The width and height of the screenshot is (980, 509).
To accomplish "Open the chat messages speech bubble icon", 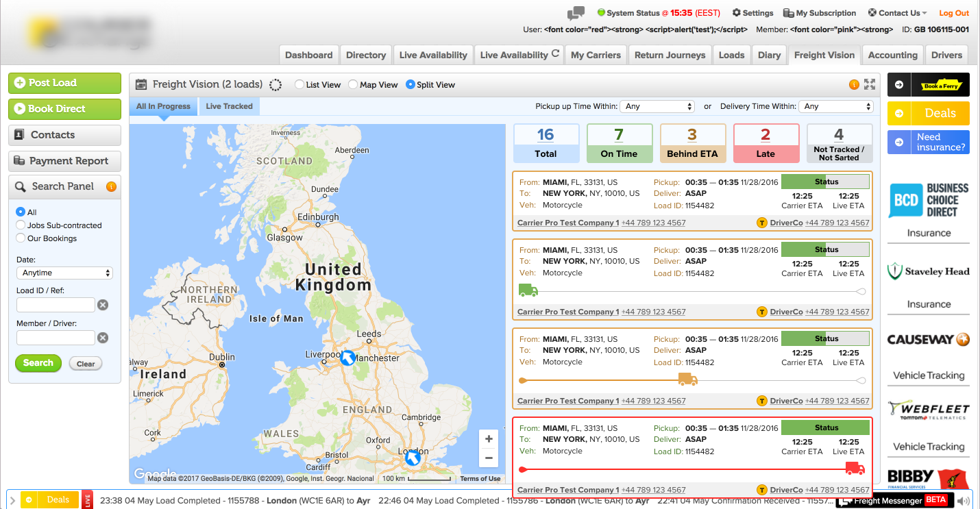I will (x=576, y=13).
